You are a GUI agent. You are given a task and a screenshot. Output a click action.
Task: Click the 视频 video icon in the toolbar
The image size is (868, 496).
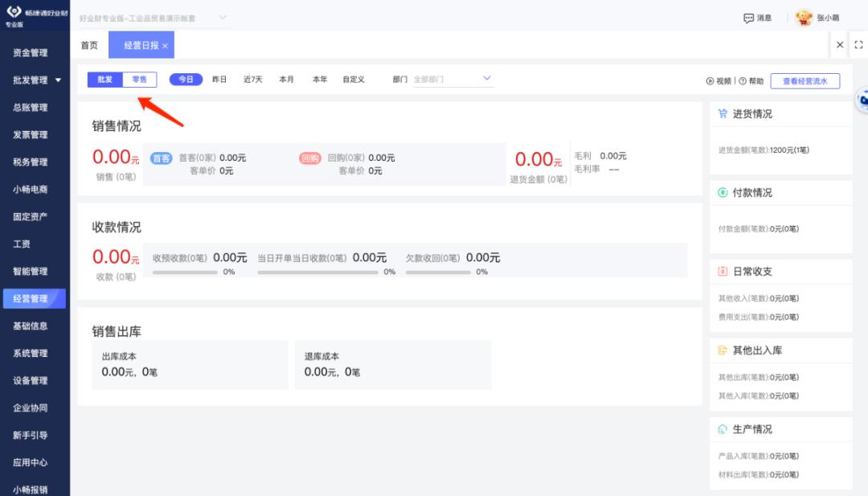pyautogui.click(x=714, y=80)
